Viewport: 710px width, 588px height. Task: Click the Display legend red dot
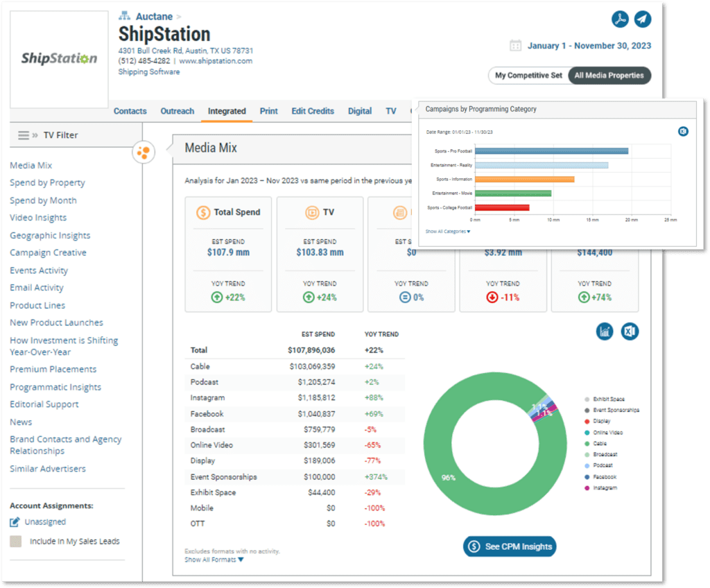tap(587, 422)
